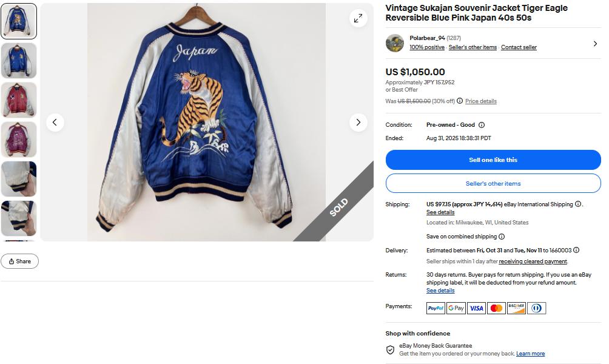Open delivery estimate info icon
Viewport: 609px width, 364px height.
coord(576,250)
